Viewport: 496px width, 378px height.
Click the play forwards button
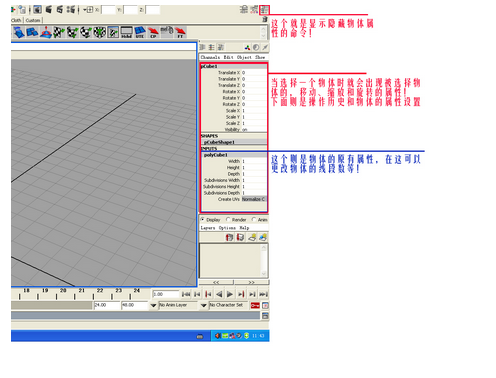(230, 294)
